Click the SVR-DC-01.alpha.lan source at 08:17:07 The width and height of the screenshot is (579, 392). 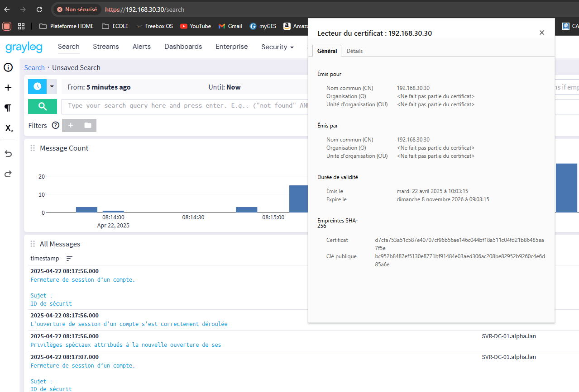pos(509,357)
